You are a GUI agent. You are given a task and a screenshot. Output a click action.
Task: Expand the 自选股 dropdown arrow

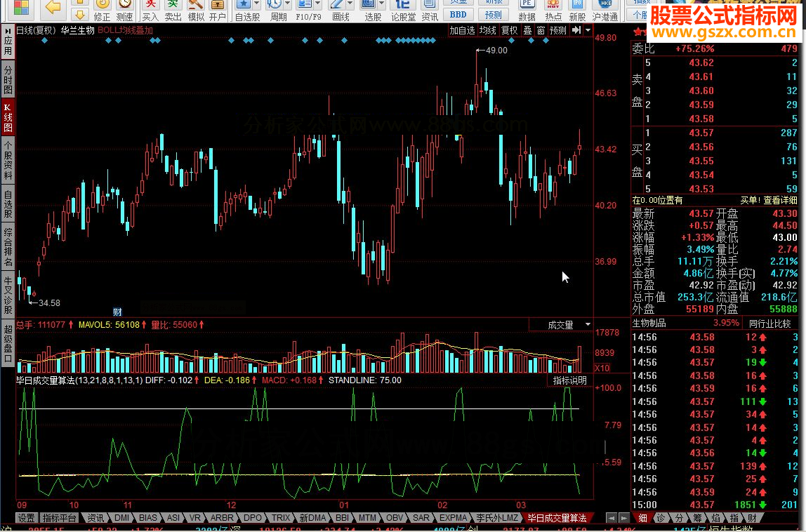(256, 4)
